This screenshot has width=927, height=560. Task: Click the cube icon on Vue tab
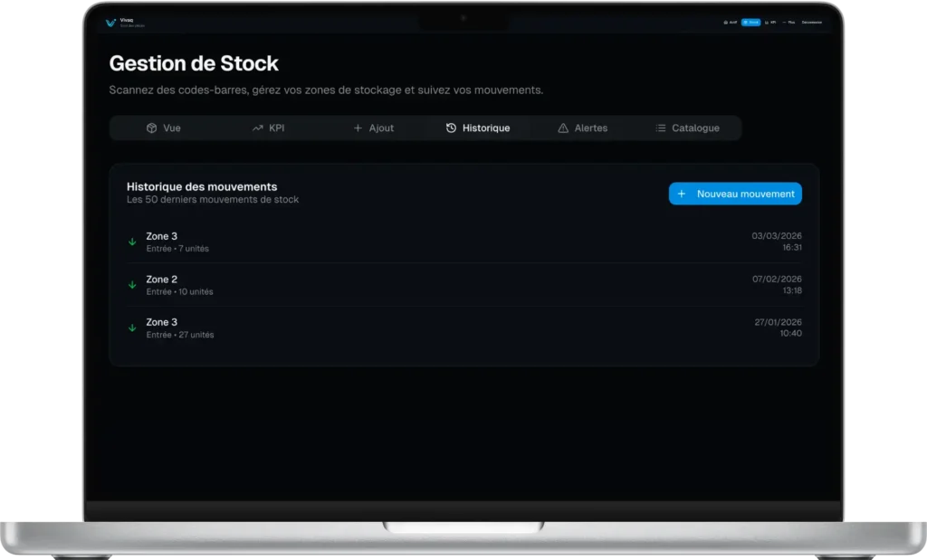coord(151,128)
